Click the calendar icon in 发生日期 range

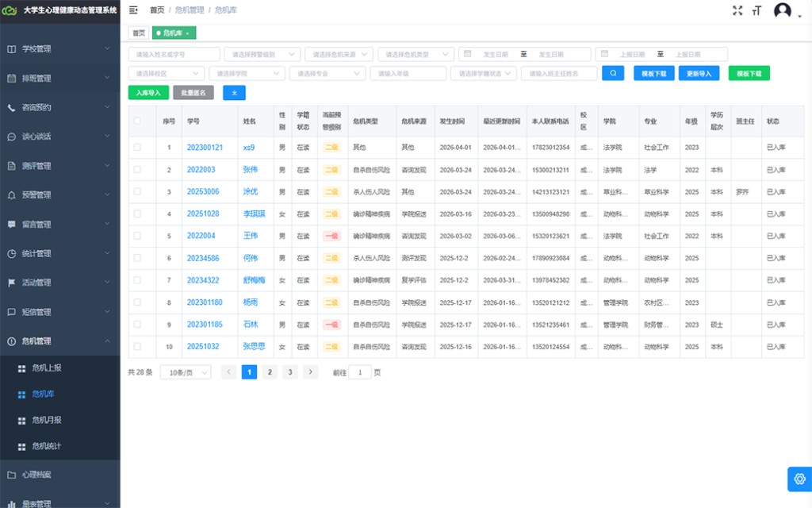pos(468,54)
